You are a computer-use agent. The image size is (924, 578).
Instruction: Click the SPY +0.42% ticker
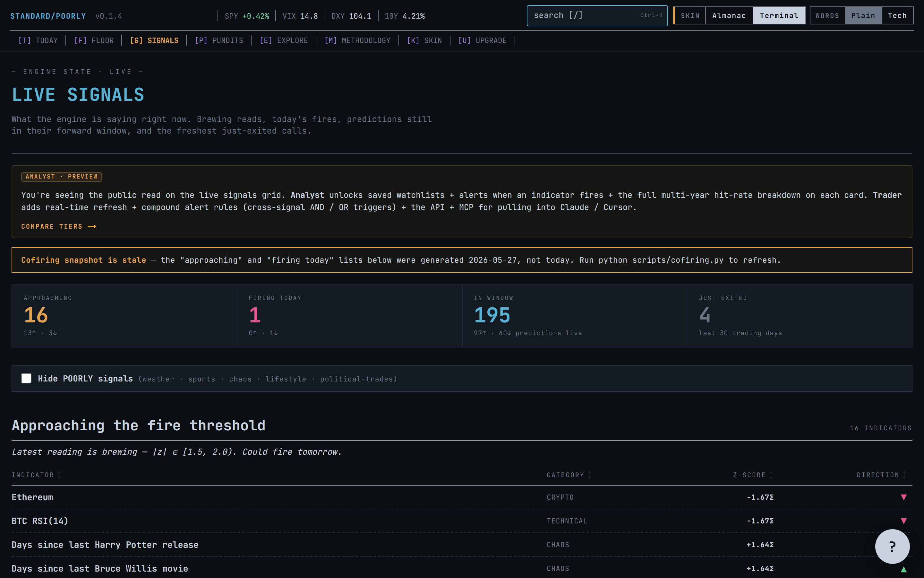pos(247,16)
